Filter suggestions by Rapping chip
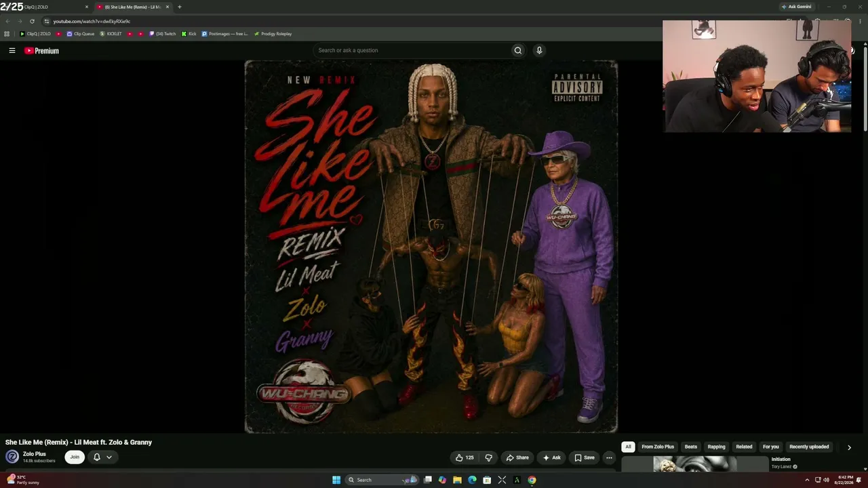Image resolution: width=868 pixels, height=488 pixels. click(x=716, y=447)
